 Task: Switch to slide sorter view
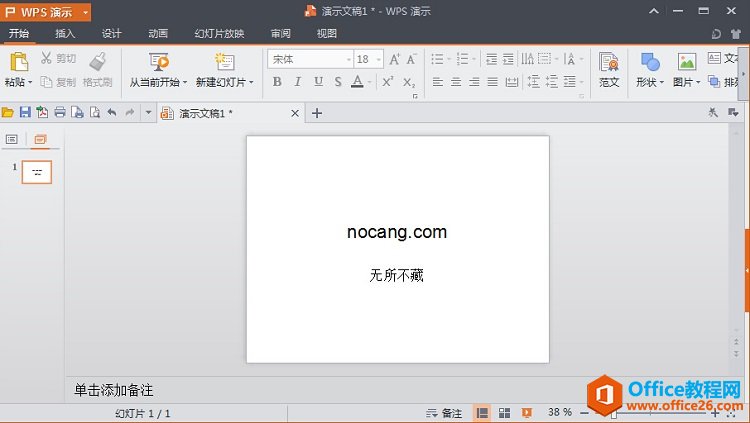click(504, 413)
